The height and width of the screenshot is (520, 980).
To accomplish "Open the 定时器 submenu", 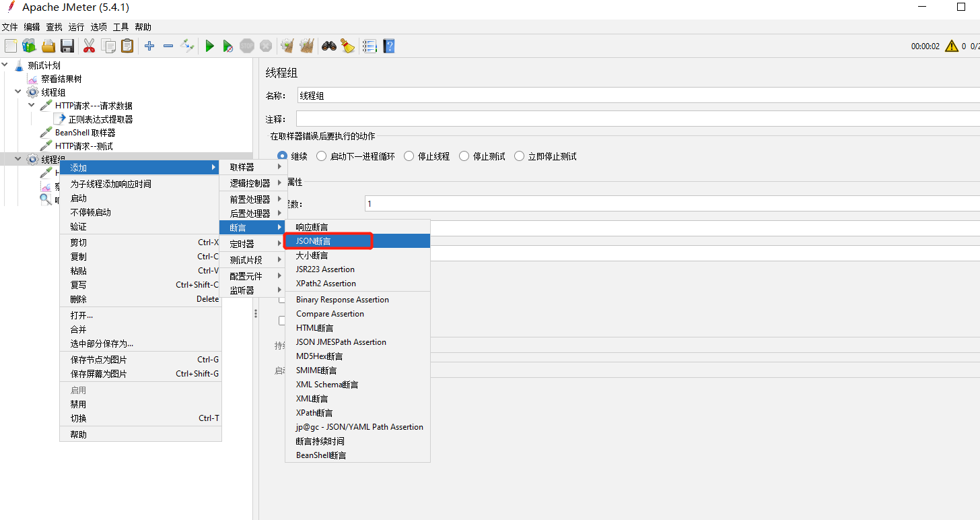I will click(254, 244).
